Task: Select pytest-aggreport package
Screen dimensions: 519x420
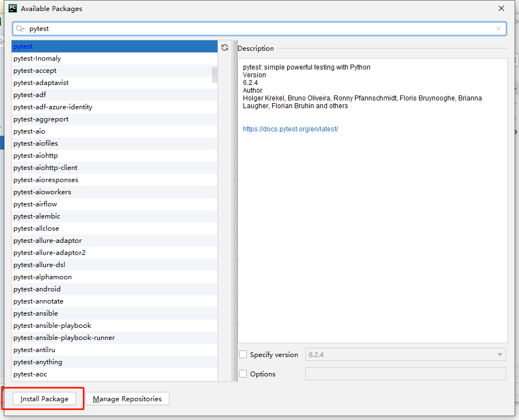Action: pos(114,119)
